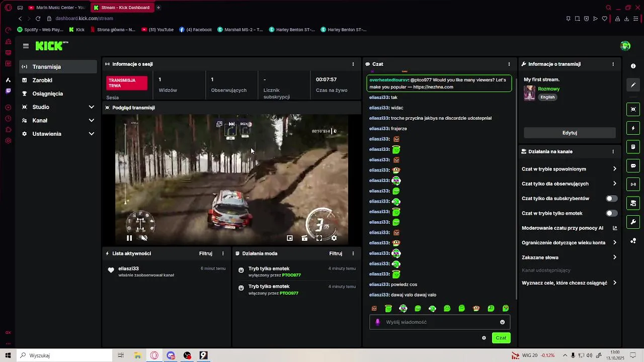The width and height of the screenshot is (644, 362).
Task: Click the info icon in right rail
Action: tap(633, 66)
